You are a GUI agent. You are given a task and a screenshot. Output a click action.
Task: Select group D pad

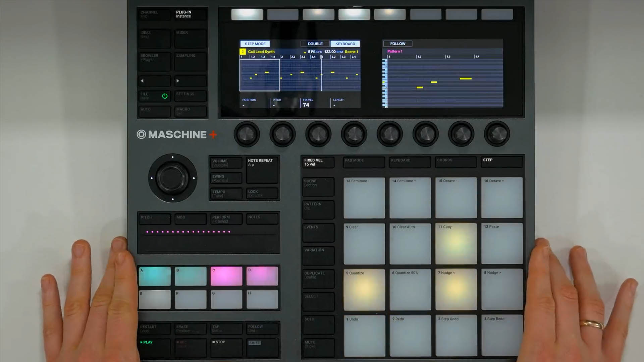click(262, 276)
